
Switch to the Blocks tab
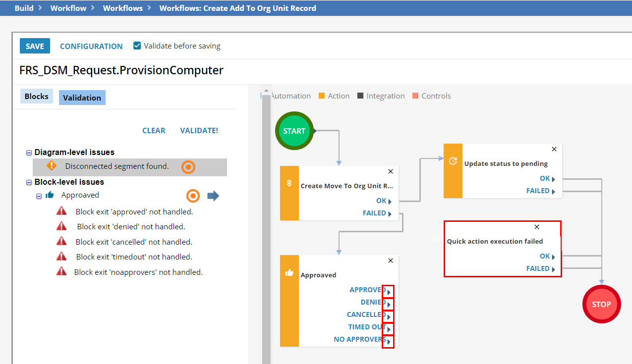click(36, 96)
